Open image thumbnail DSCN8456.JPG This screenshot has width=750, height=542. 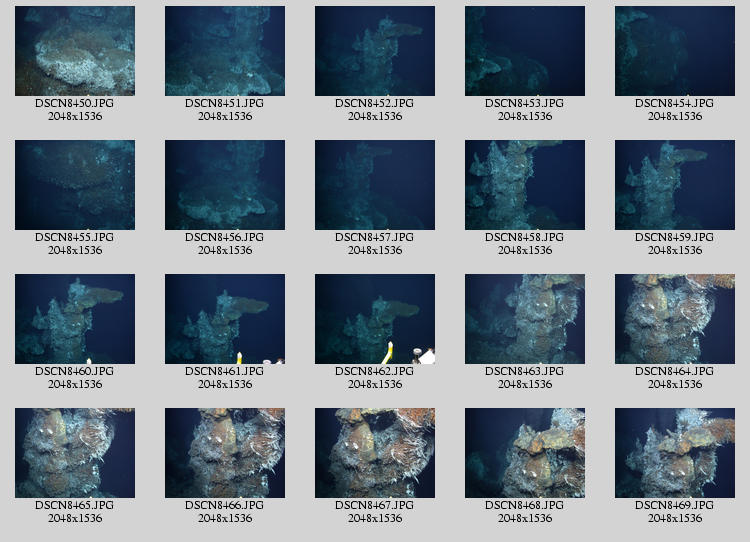coord(225,185)
